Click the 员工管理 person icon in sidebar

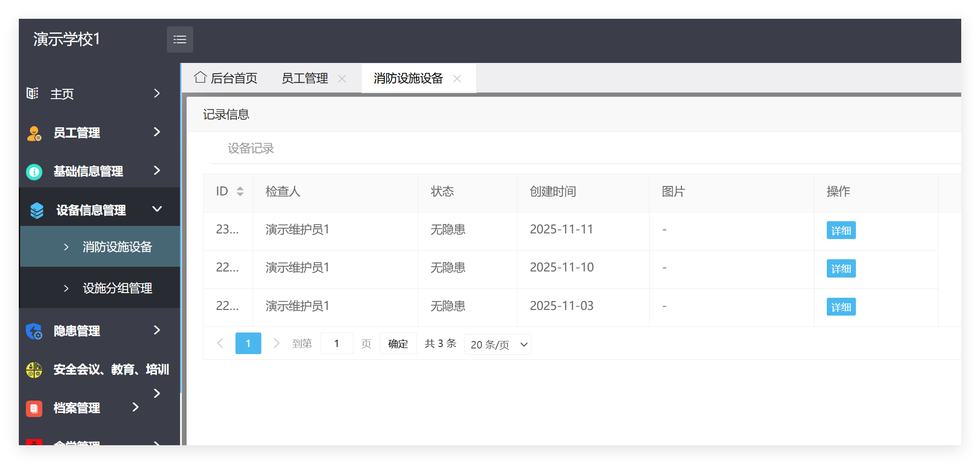(34, 133)
